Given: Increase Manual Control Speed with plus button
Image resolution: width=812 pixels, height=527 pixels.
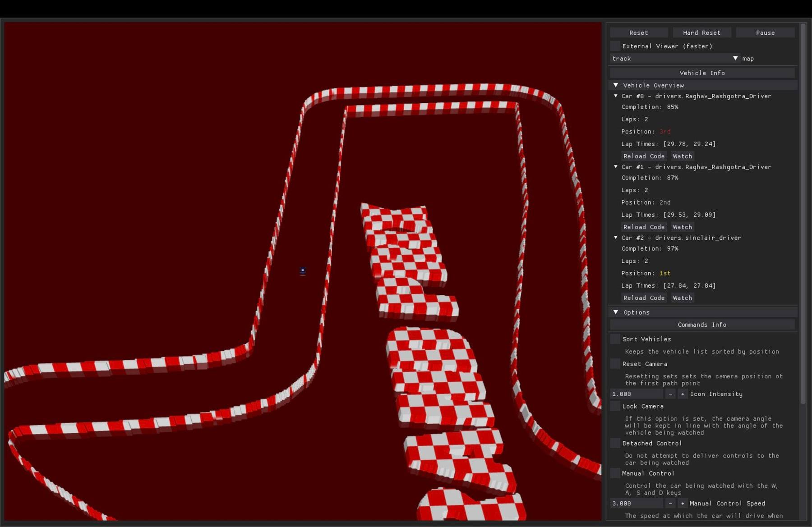Looking at the screenshot, I should pyautogui.click(x=683, y=504).
